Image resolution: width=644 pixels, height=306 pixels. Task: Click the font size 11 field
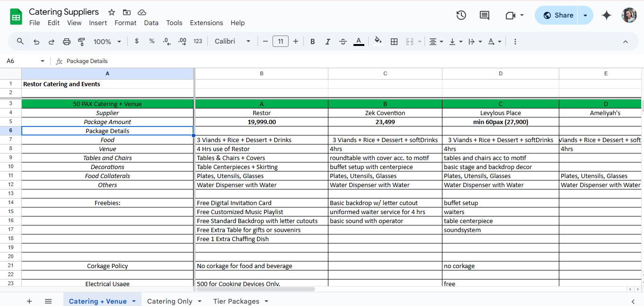coord(281,41)
